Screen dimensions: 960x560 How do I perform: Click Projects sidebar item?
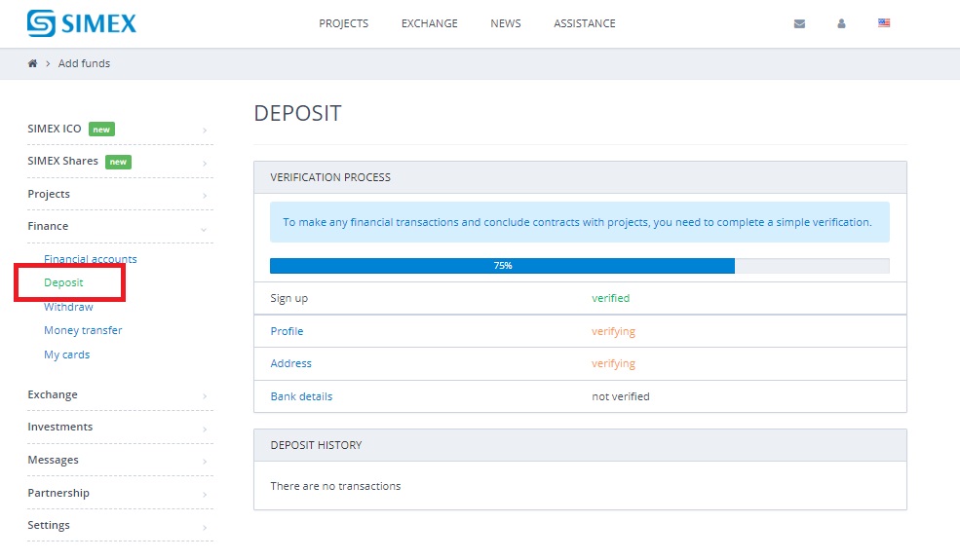click(49, 194)
